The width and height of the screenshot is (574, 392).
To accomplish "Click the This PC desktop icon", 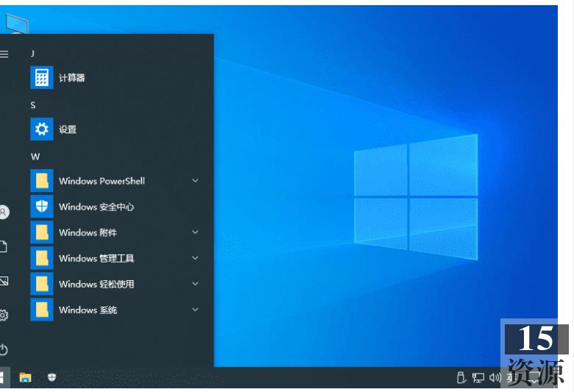I will 16,24.
